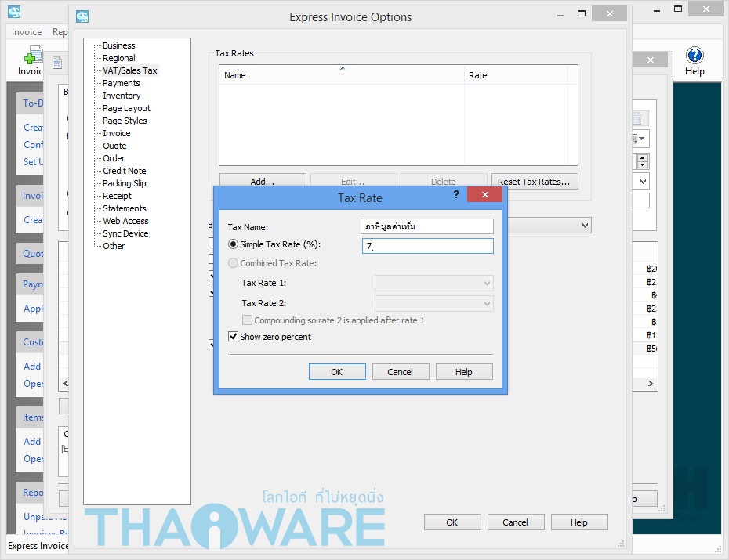Click the Simple Tax Rate percent field
The width and height of the screenshot is (729, 560).
[428, 246]
